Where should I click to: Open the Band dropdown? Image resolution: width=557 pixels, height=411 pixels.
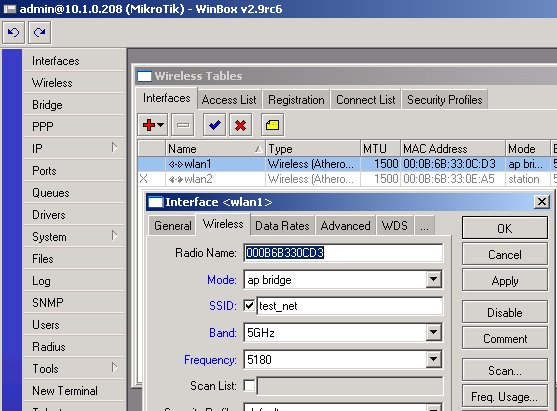(433, 332)
